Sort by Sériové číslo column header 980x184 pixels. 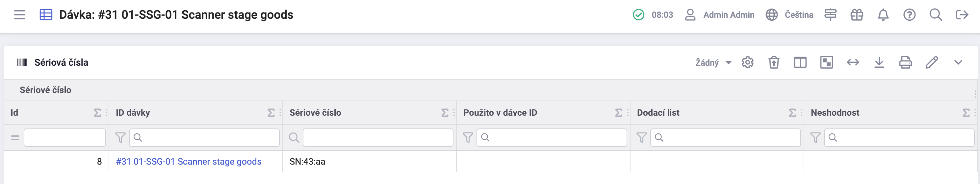[315, 112]
